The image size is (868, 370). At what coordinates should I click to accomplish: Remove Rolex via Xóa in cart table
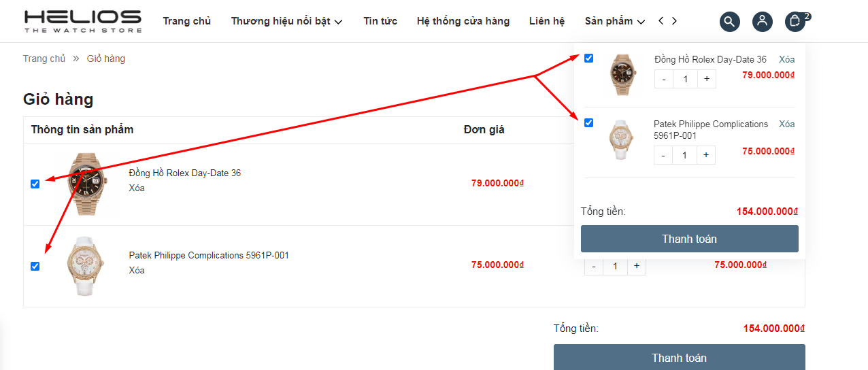pyautogui.click(x=137, y=188)
